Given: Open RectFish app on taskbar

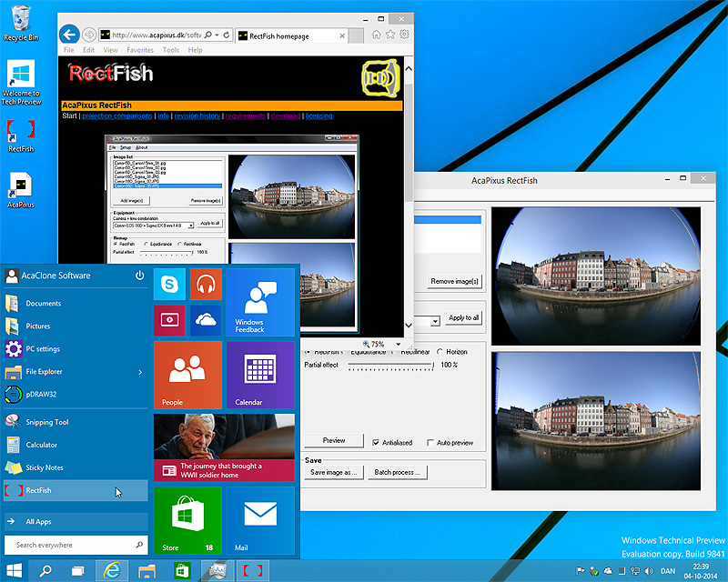Looking at the screenshot, I should (253, 571).
